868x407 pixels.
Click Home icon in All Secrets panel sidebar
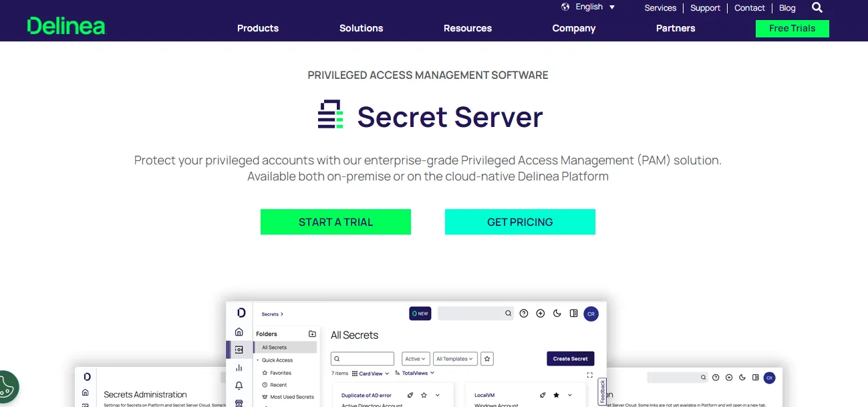coord(239,332)
